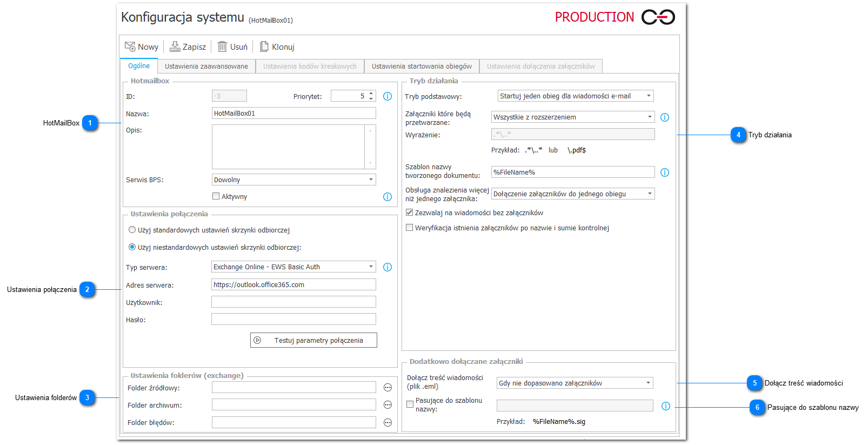Click the Hasło input field
This screenshot has width=868, height=445.
[294, 320]
